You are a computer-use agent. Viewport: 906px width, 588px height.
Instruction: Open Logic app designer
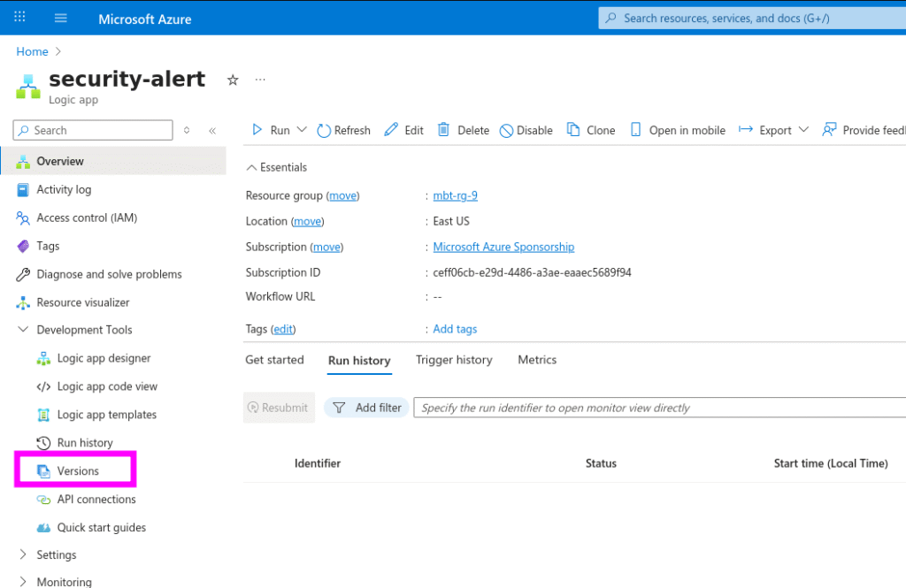(x=104, y=358)
